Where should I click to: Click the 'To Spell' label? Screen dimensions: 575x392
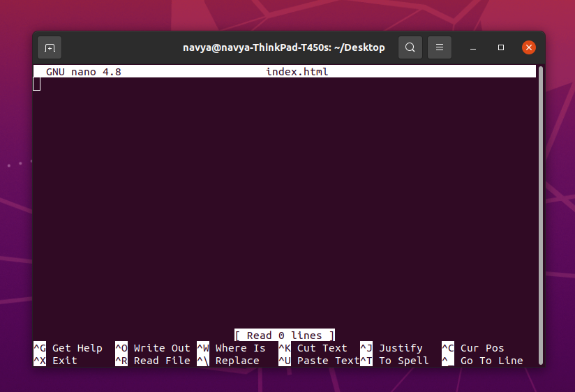pos(404,361)
